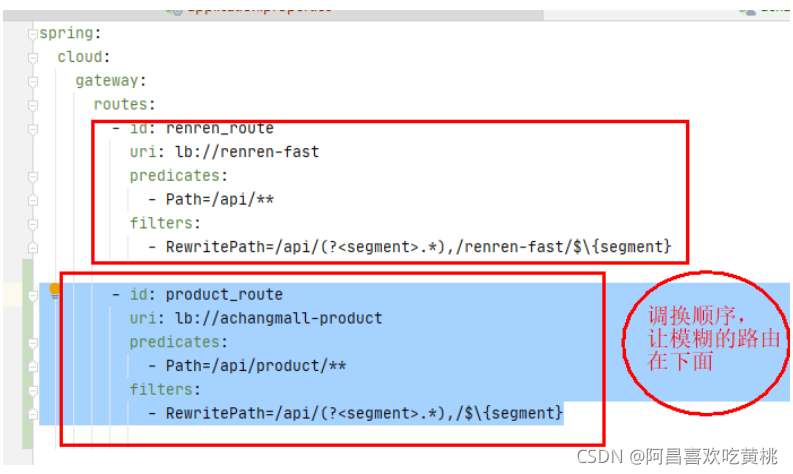793x474 pixels.
Task: Click the 'uri:' key under product_route
Action: 147,318
